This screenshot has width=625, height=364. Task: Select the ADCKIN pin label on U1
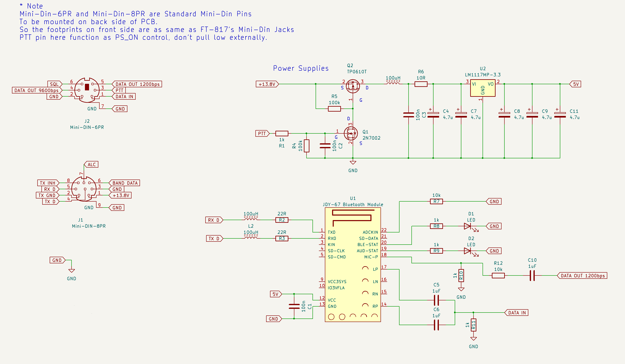click(x=370, y=232)
